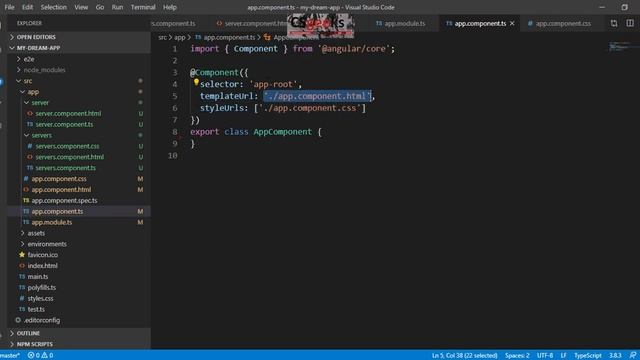Viewport: 640px width, 360px height.
Task: Click the split editor icon
Action: (630, 24)
